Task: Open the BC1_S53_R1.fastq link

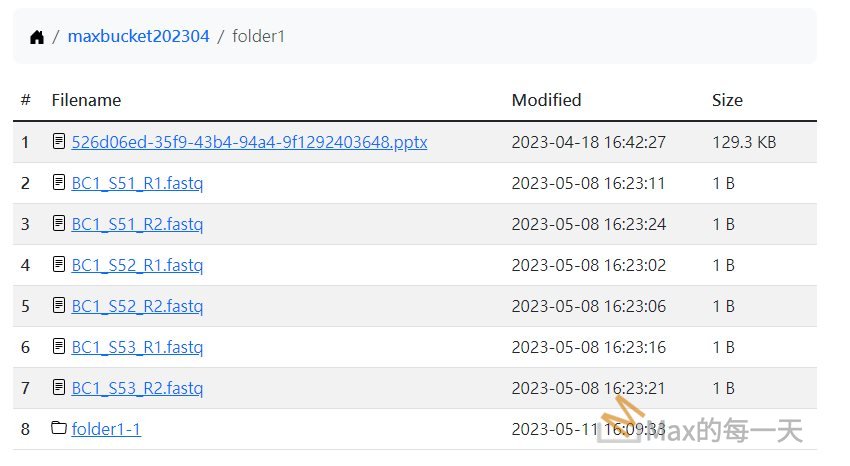Action: pyautogui.click(x=137, y=347)
